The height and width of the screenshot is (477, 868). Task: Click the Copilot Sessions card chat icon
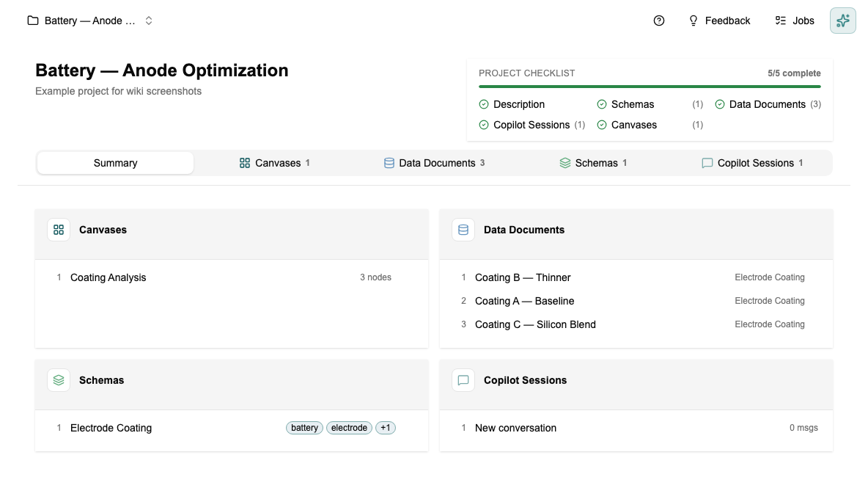tap(463, 380)
